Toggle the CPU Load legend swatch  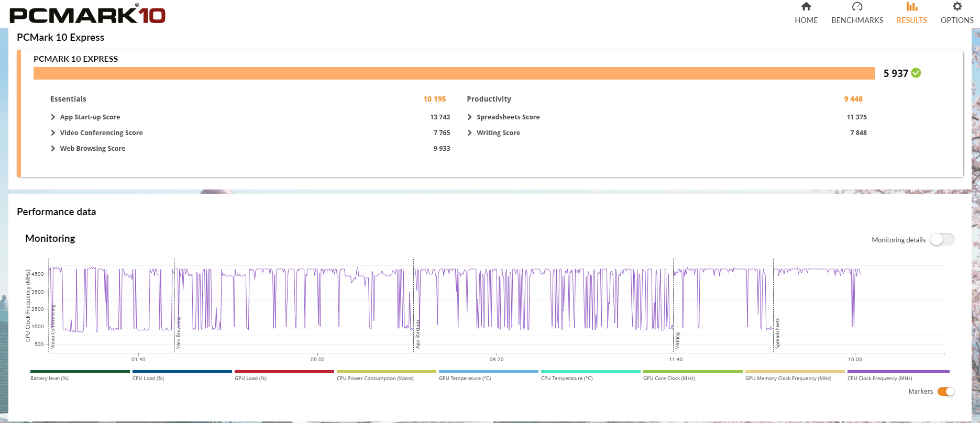[x=182, y=371]
